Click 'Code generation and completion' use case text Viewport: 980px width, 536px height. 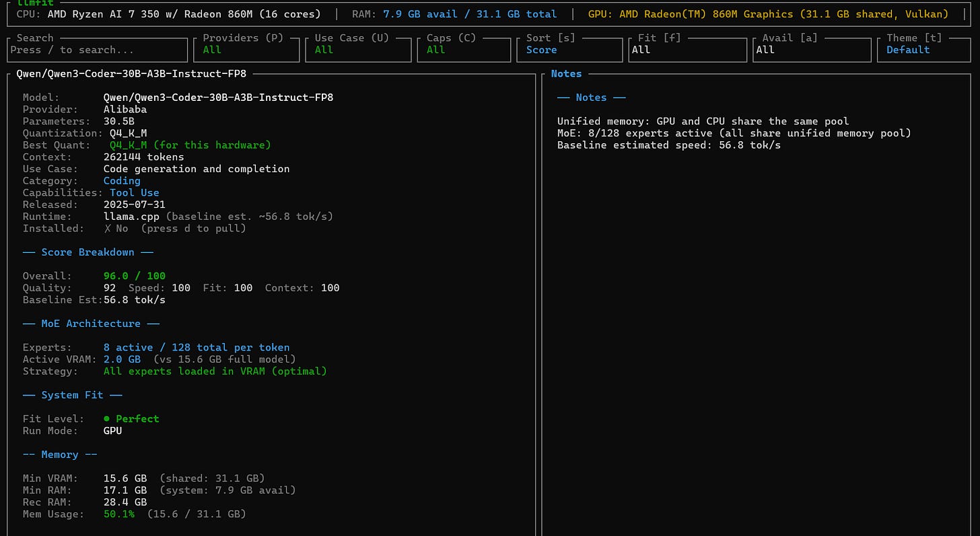pos(197,169)
